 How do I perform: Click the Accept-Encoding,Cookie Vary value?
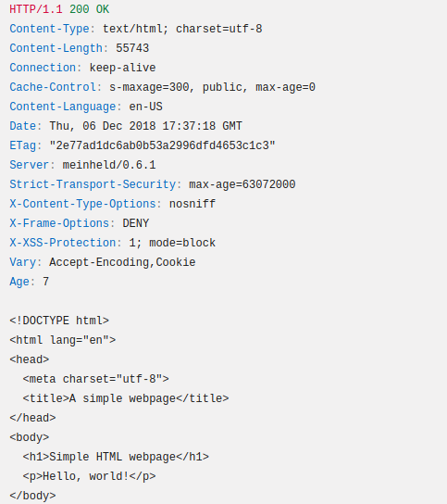122,262
